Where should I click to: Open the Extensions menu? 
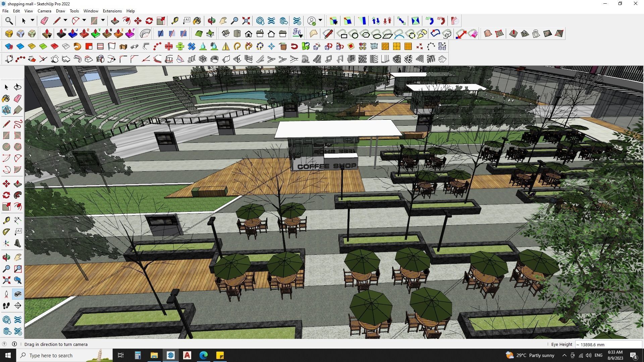click(x=112, y=11)
